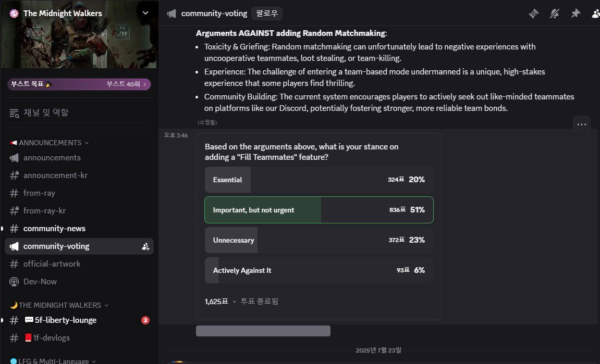
Task: Toggle the member list icon
Action: [596, 14]
